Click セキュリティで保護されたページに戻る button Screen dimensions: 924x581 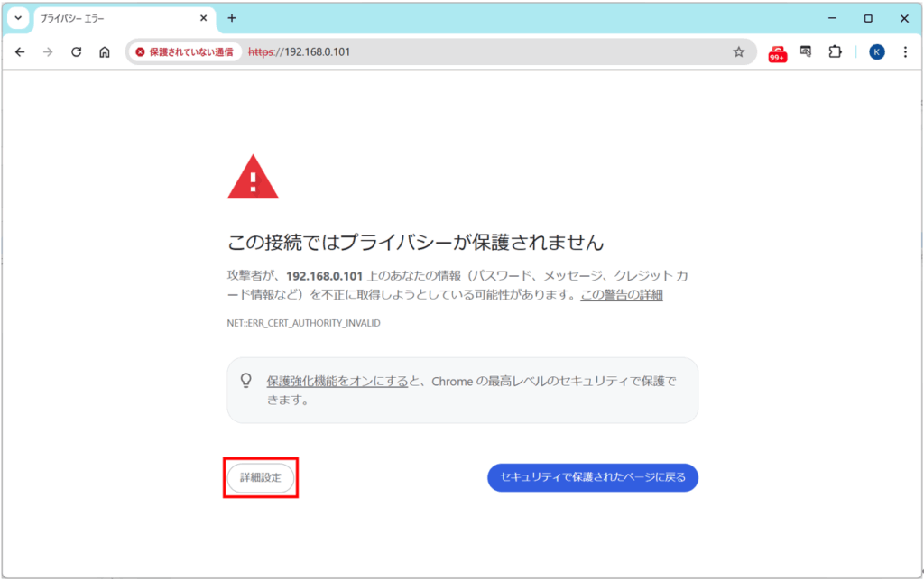pyautogui.click(x=593, y=477)
